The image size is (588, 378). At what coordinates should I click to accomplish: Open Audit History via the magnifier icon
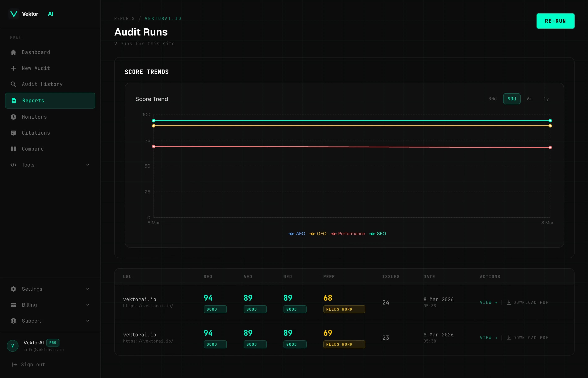point(13,84)
